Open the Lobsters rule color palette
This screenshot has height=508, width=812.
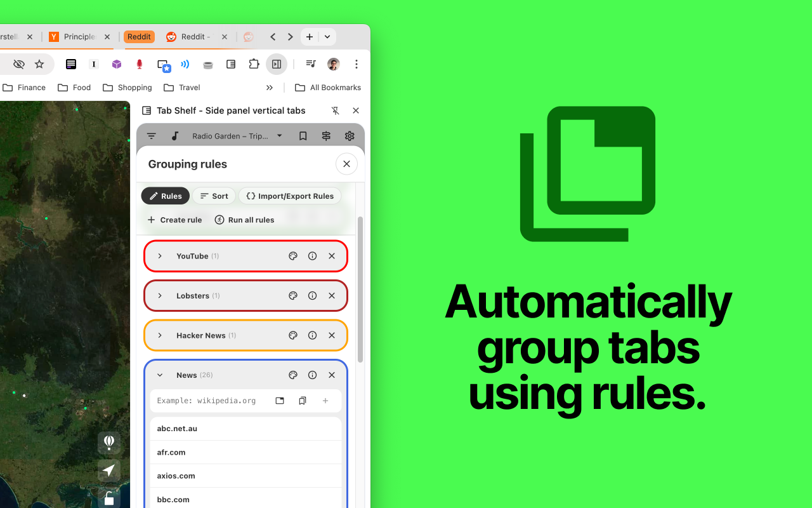[293, 296]
